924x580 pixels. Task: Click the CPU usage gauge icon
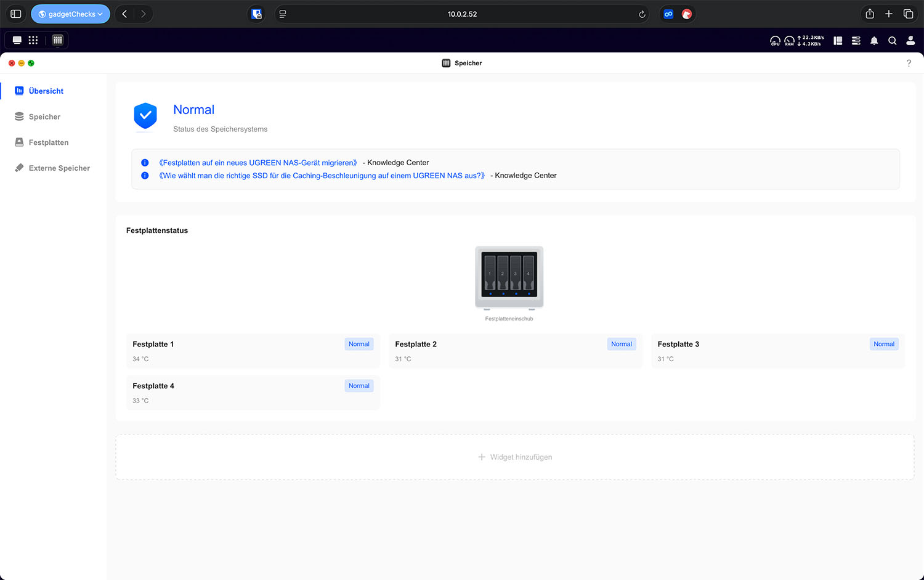tap(775, 41)
